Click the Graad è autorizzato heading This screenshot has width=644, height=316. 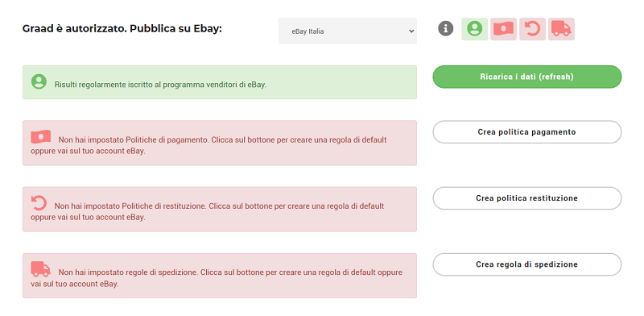[122, 29]
